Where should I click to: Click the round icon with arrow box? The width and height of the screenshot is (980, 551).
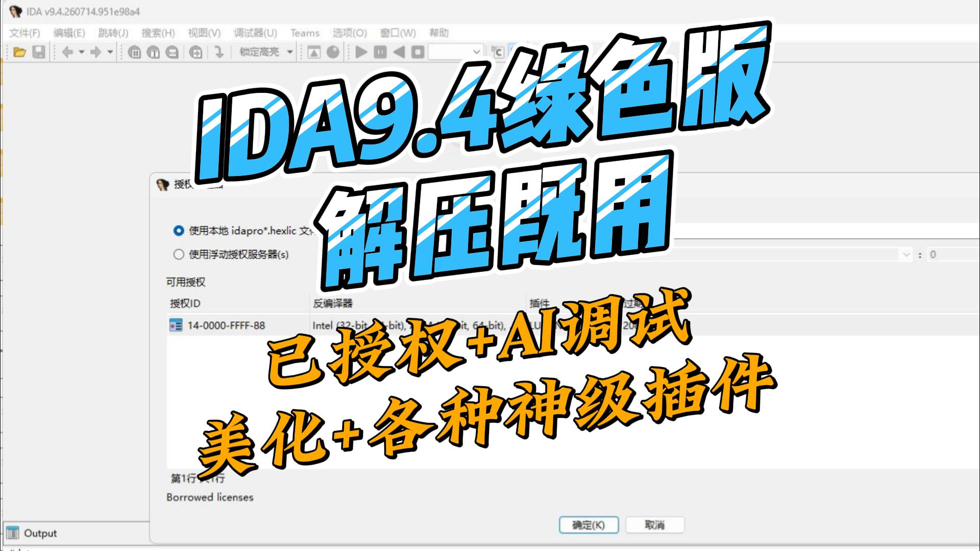196,52
